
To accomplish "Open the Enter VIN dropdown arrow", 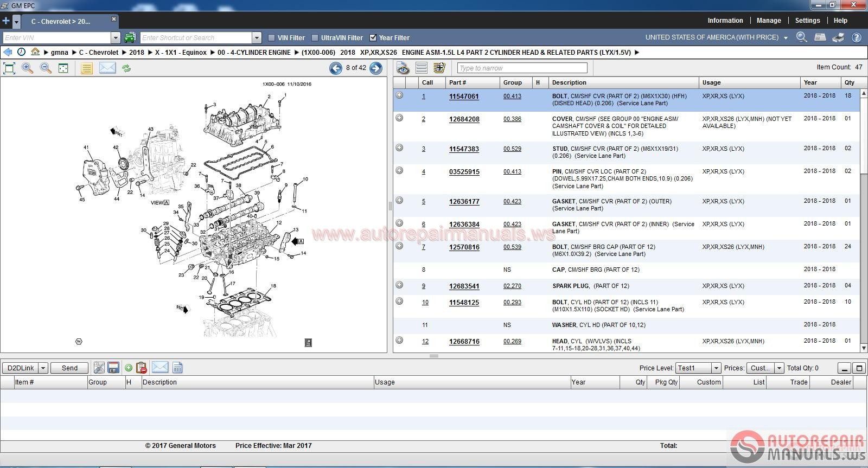I will pyautogui.click(x=116, y=37).
